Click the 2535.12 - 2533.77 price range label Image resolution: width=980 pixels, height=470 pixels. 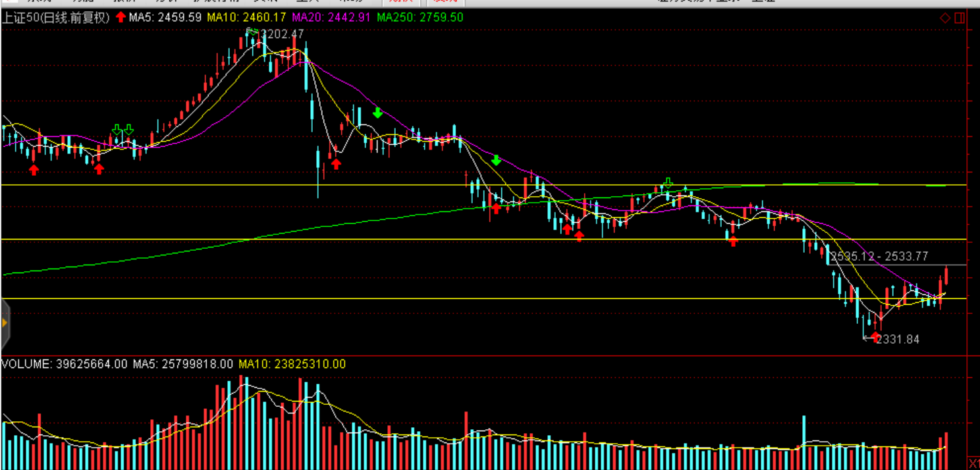pyautogui.click(x=879, y=257)
